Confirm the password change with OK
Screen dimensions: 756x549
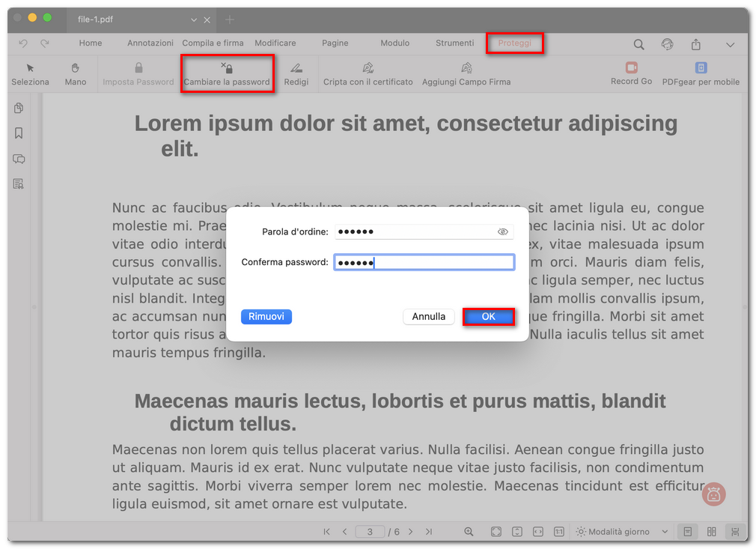[x=488, y=316]
